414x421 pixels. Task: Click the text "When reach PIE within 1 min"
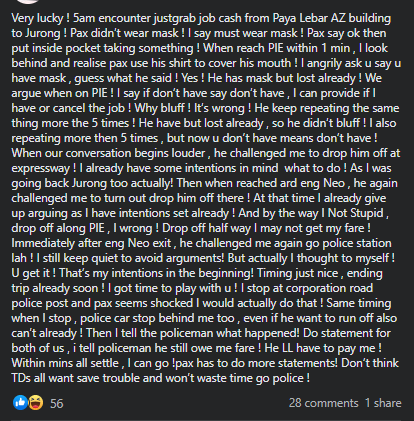(x=277, y=48)
